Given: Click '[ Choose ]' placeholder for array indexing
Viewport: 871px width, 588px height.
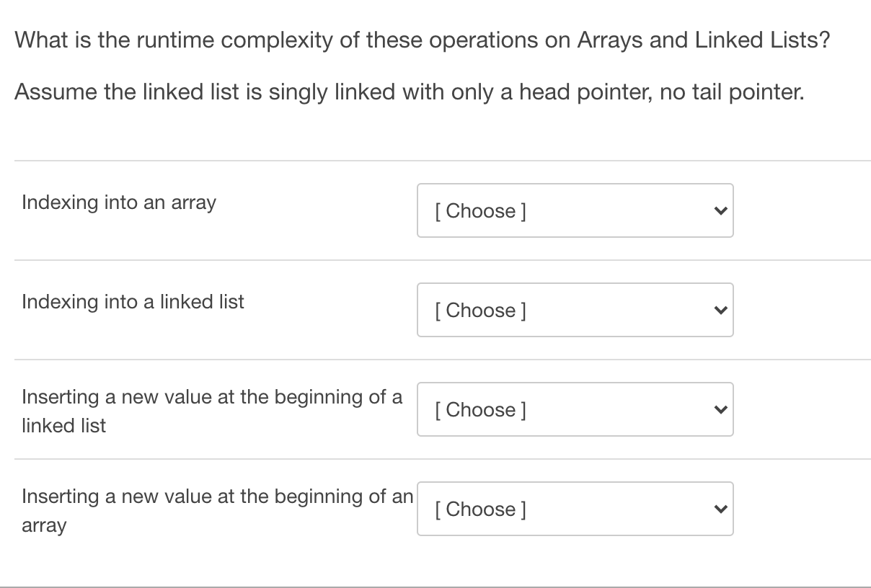Looking at the screenshot, I should pos(480,211).
